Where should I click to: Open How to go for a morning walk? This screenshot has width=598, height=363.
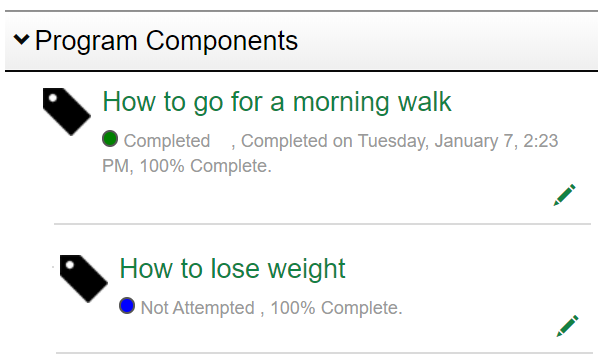(277, 102)
